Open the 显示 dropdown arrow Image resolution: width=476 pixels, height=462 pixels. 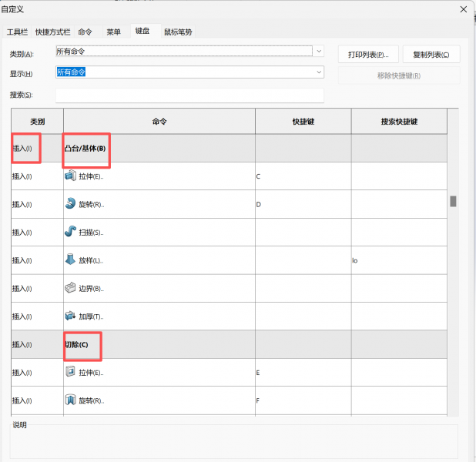[x=319, y=72]
